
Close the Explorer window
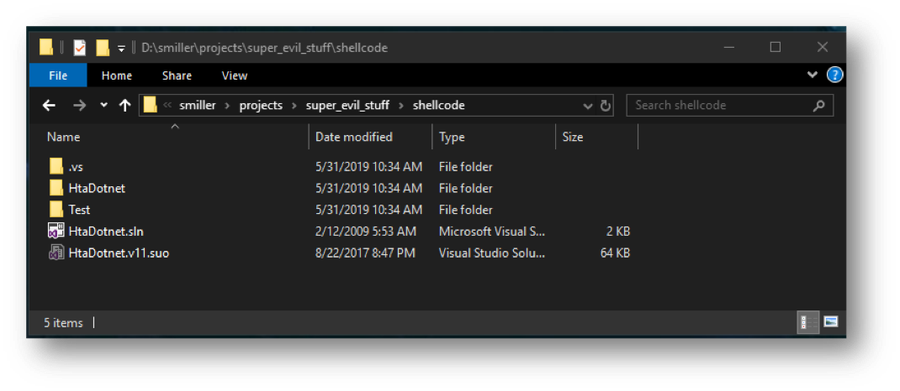tap(822, 48)
